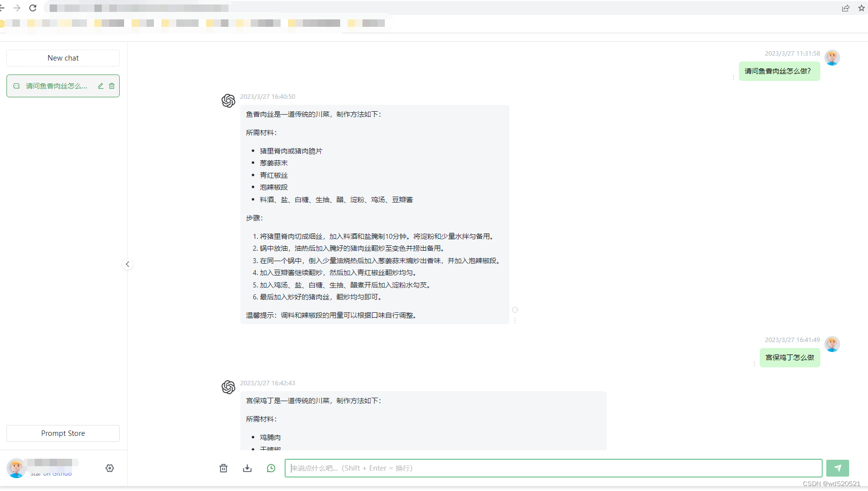Reload the page with the browser refresh icon
The height and width of the screenshot is (491, 868).
(x=33, y=8)
